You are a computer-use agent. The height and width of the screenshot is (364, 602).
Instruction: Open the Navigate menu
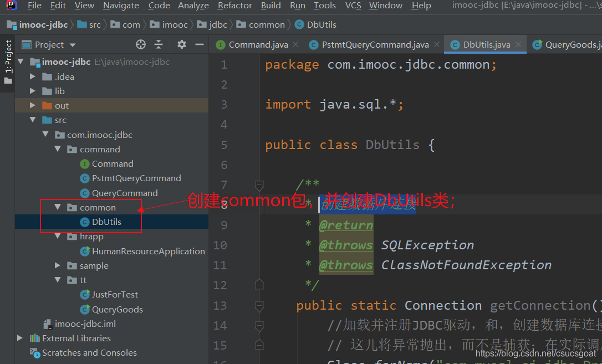[x=121, y=6]
